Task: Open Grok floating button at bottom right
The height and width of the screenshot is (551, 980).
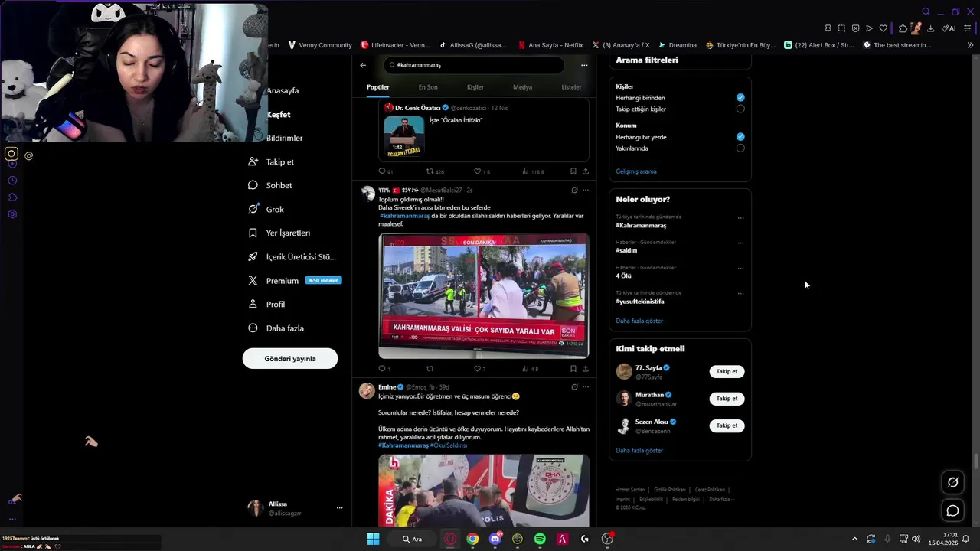Action: point(953,482)
